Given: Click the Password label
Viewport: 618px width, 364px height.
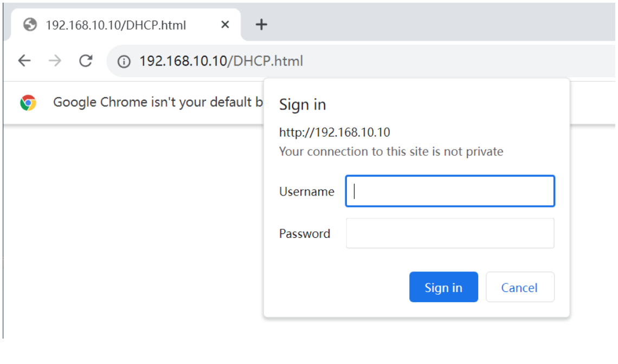Looking at the screenshot, I should 304,234.
